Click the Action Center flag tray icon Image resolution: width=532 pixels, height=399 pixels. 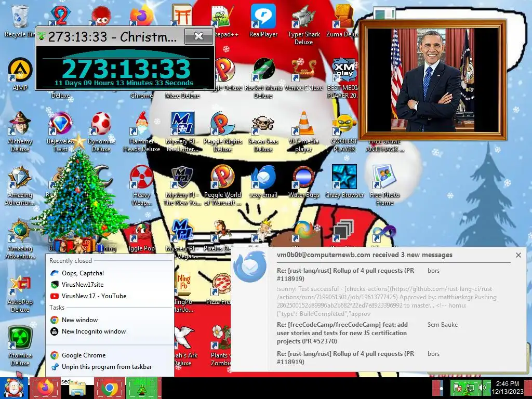[x=458, y=388]
